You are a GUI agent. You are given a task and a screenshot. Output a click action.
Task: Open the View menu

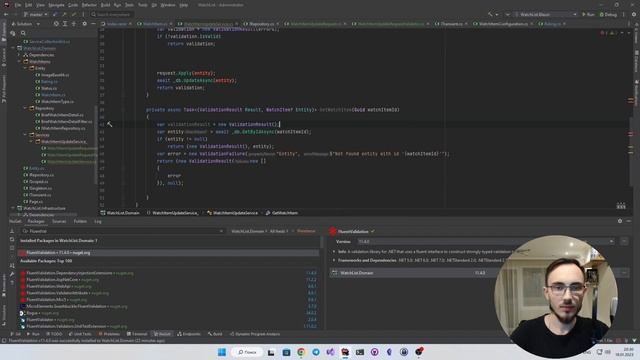(40, 5)
